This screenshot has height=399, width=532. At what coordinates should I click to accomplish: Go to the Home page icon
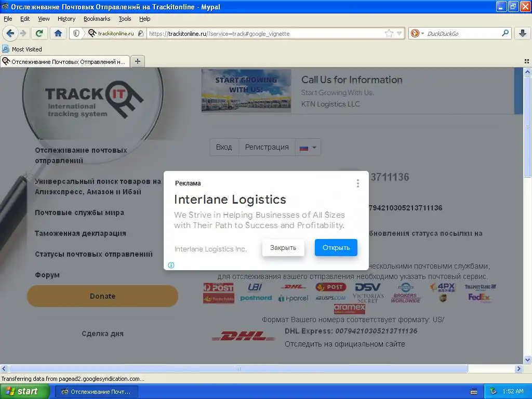pyautogui.click(x=58, y=33)
